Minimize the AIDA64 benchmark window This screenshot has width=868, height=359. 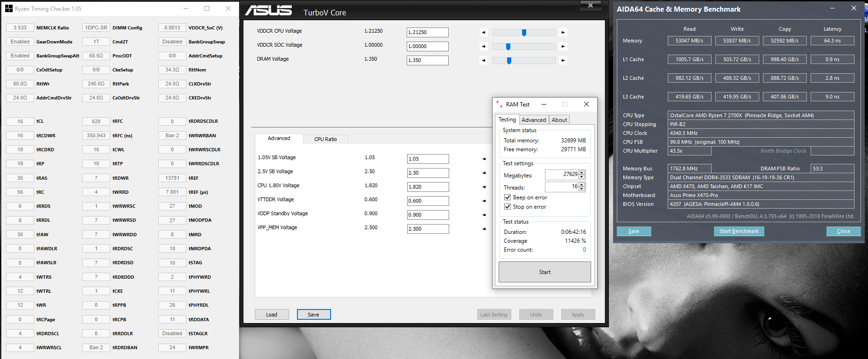tap(833, 8)
